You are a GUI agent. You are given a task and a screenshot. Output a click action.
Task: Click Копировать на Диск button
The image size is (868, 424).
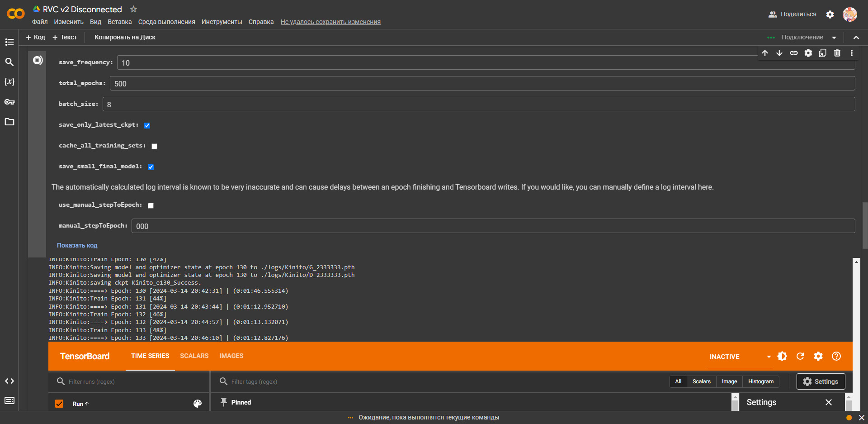click(125, 37)
